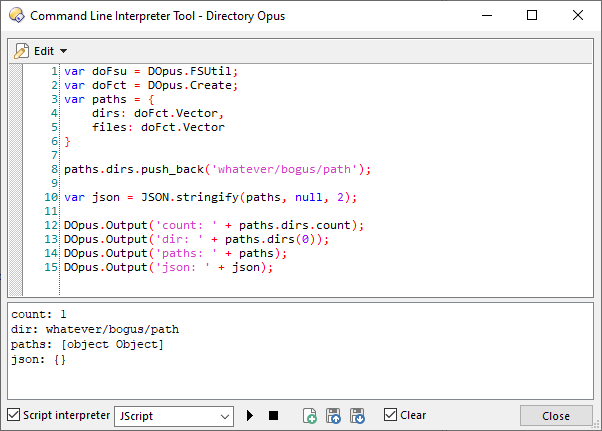The width and height of the screenshot is (602, 431).
Task: Maximize the Command Line Interpreter window
Action: [x=532, y=16]
